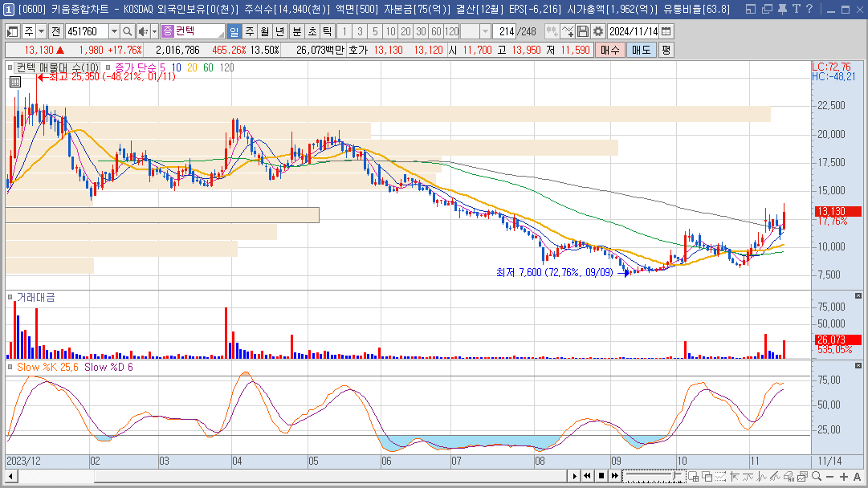Open the date picker calendar icon
This screenshot has width=868, height=488.
coord(666,31)
